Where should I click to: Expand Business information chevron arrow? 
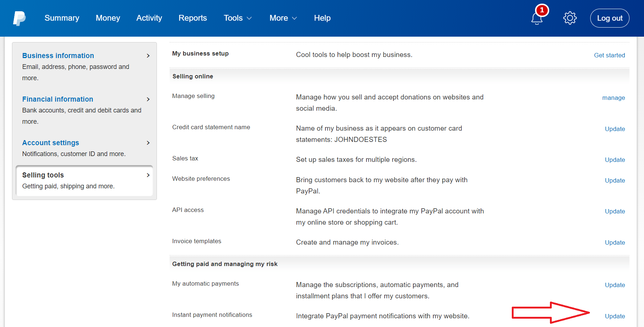tap(148, 56)
